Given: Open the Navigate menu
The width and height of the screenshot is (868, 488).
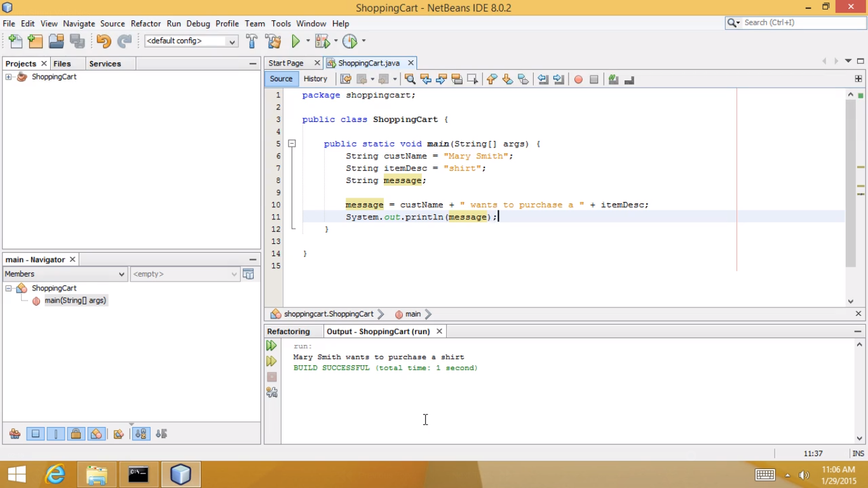Looking at the screenshot, I should click(x=79, y=24).
